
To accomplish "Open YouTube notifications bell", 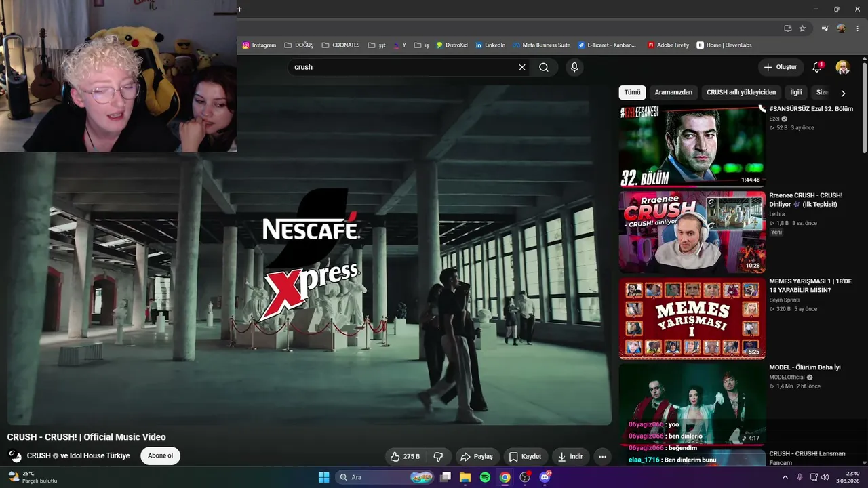I will pyautogui.click(x=817, y=67).
